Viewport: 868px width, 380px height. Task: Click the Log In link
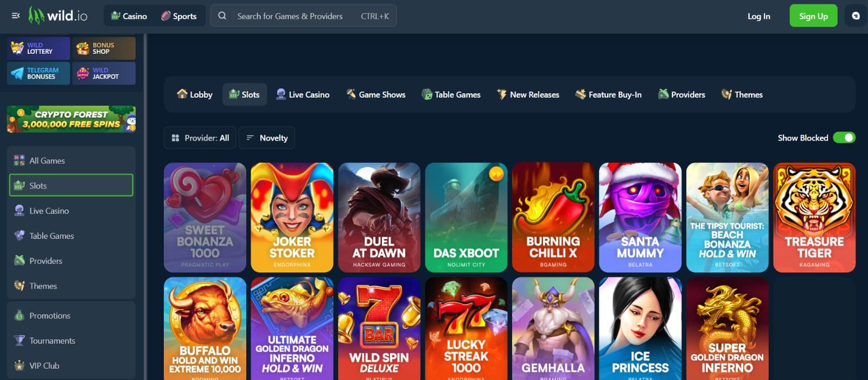point(758,16)
